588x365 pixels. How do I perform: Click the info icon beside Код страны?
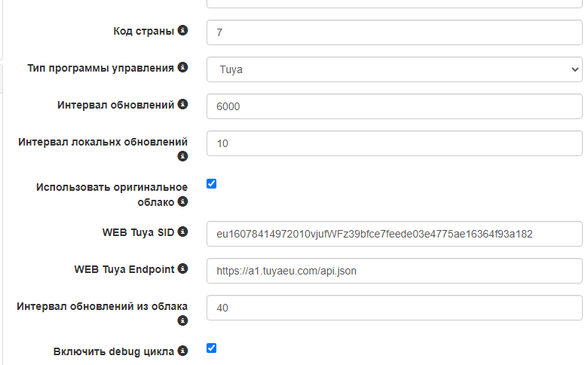tap(182, 31)
